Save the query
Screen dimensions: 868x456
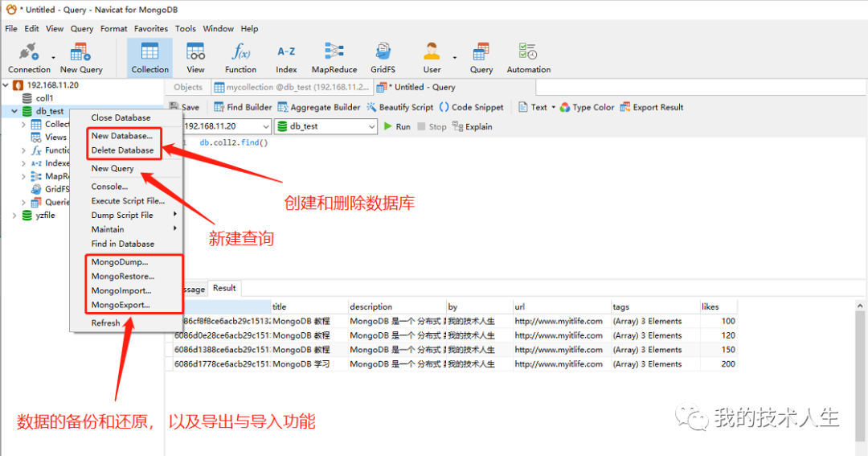pos(186,107)
